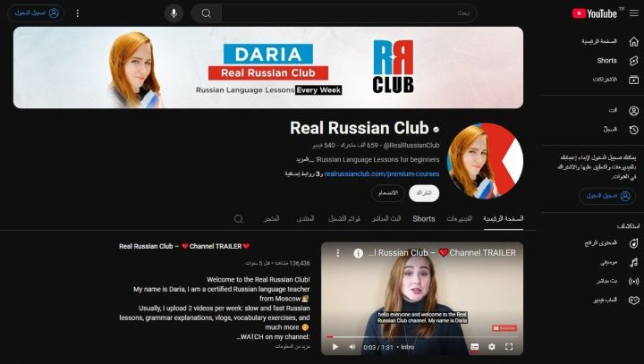
Task: Click the Real Russian Club channel banner
Action: pyautogui.click(x=268, y=67)
